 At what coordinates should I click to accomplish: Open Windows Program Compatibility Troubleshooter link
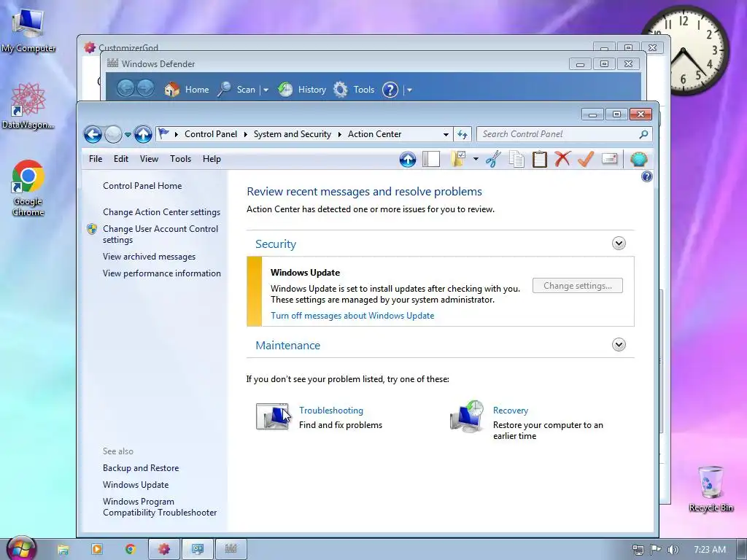(160, 507)
